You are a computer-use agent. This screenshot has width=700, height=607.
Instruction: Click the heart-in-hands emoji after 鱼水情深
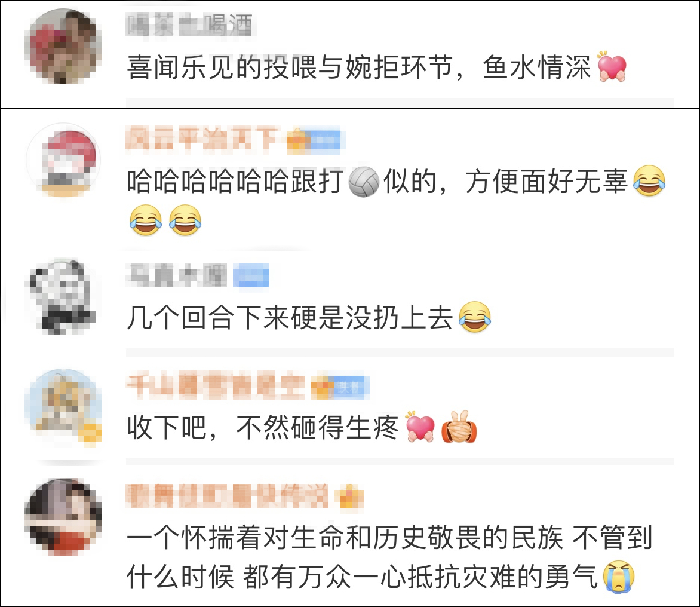[x=612, y=66]
